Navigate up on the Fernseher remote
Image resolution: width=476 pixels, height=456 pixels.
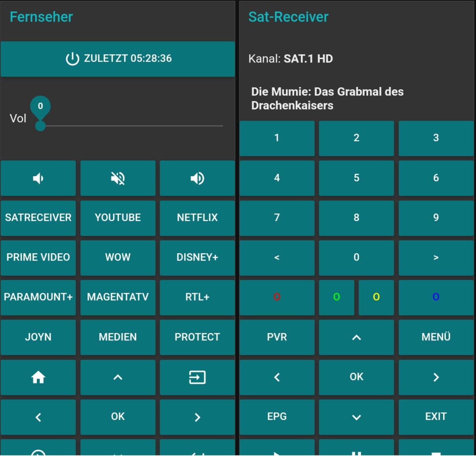(118, 377)
